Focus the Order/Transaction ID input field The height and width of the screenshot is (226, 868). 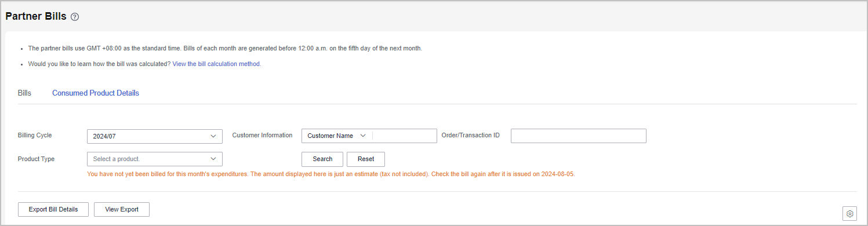(579, 136)
